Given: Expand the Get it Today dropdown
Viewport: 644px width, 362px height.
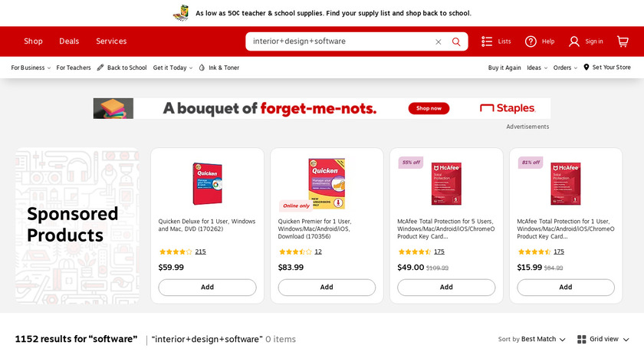Looking at the screenshot, I should tap(172, 67).
